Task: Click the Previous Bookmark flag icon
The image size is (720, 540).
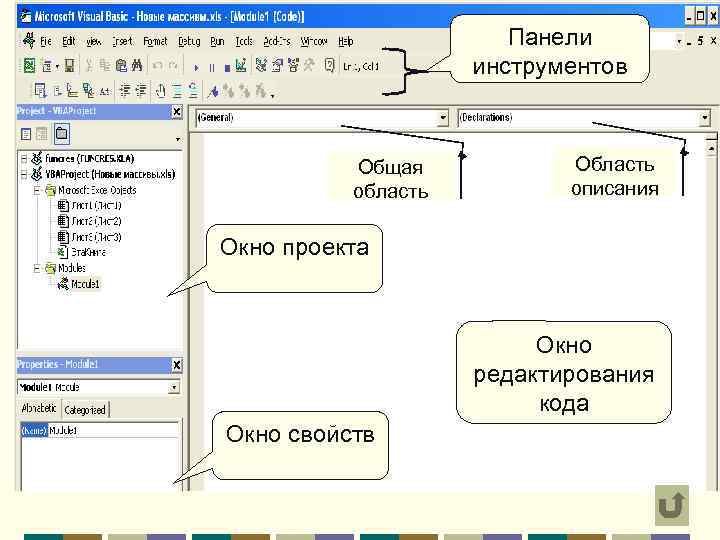Action: point(244,91)
